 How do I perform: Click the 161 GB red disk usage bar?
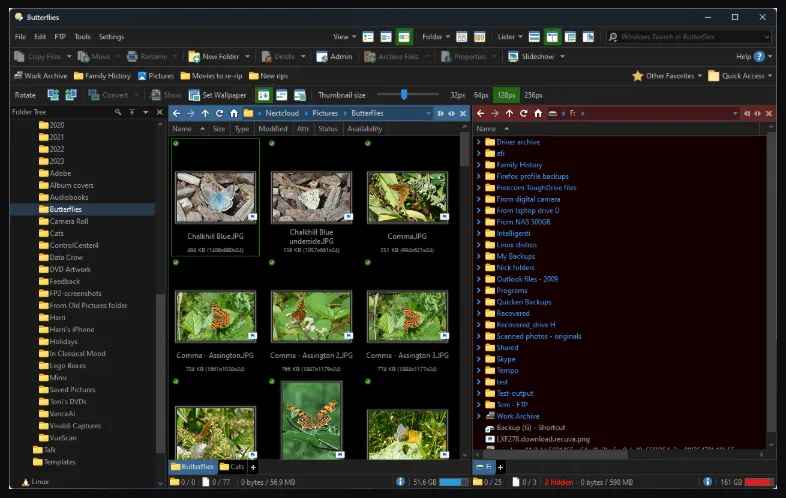[x=758, y=482]
